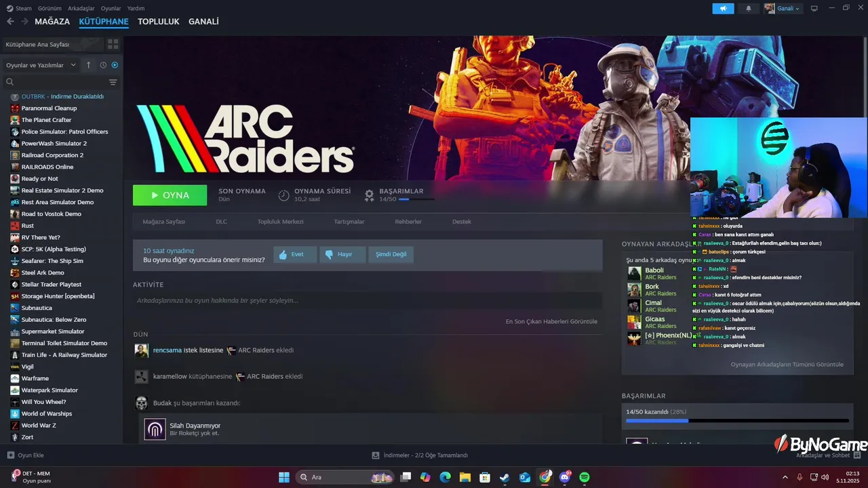
Task: Click the taskbar volume speaker icon
Action: [825, 477]
